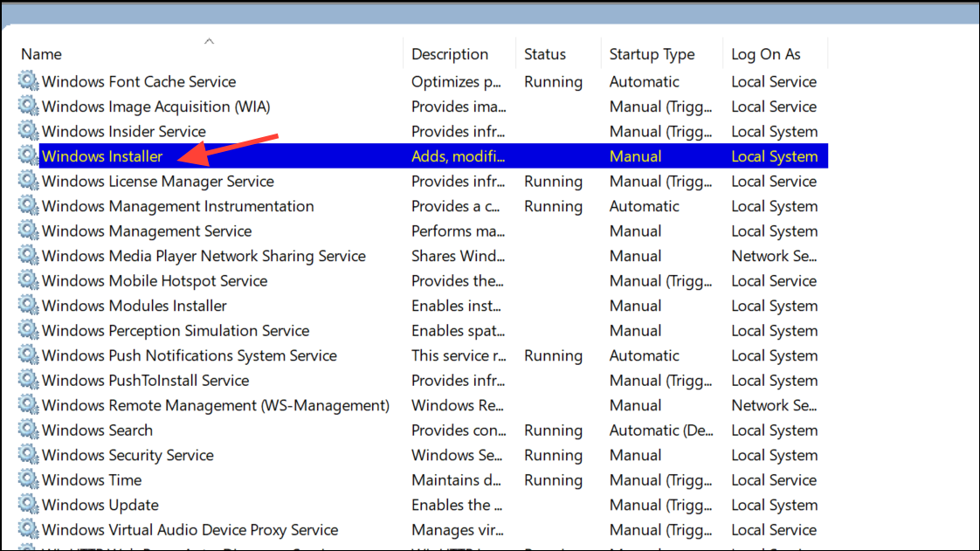The image size is (980, 551).
Task: Sort by the Status column header
Action: click(x=544, y=54)
